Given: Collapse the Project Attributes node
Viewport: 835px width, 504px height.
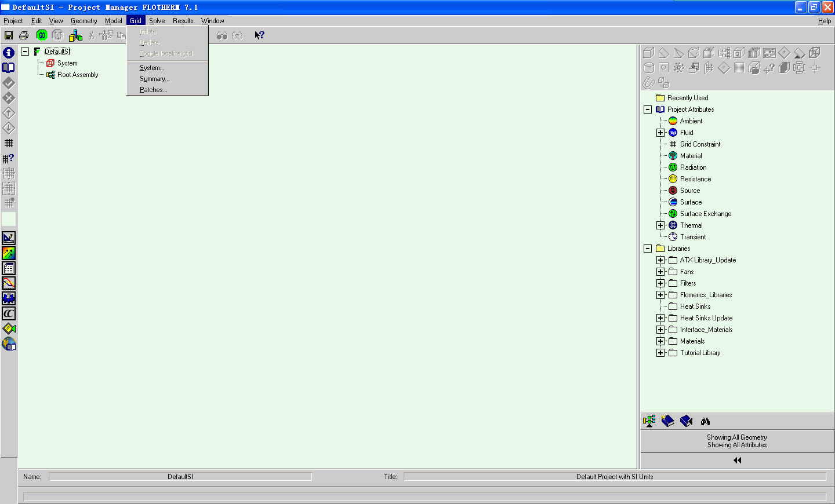Looking at the screenshot, I should [648, 109].
